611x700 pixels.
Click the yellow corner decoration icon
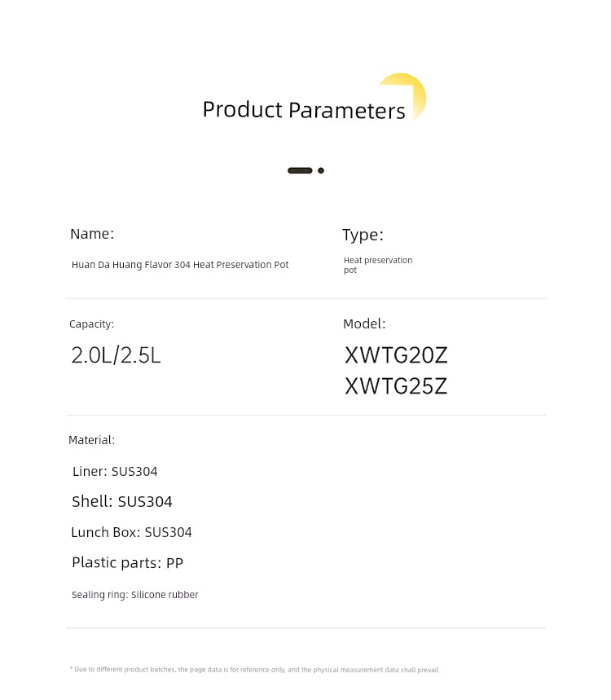tap(403, 96)
